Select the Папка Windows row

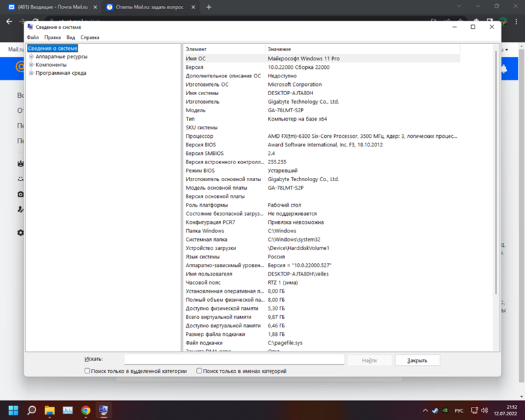(x=322, y=231)
